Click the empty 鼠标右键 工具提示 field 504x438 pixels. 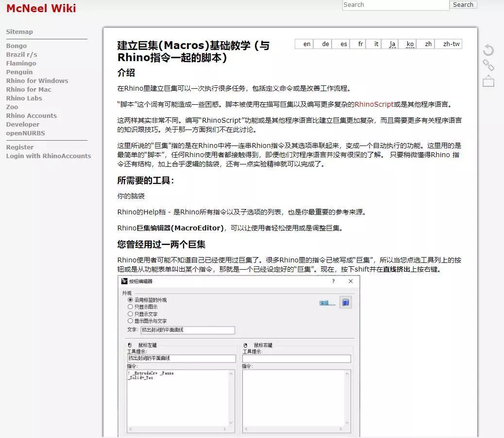tap(296, 358)
